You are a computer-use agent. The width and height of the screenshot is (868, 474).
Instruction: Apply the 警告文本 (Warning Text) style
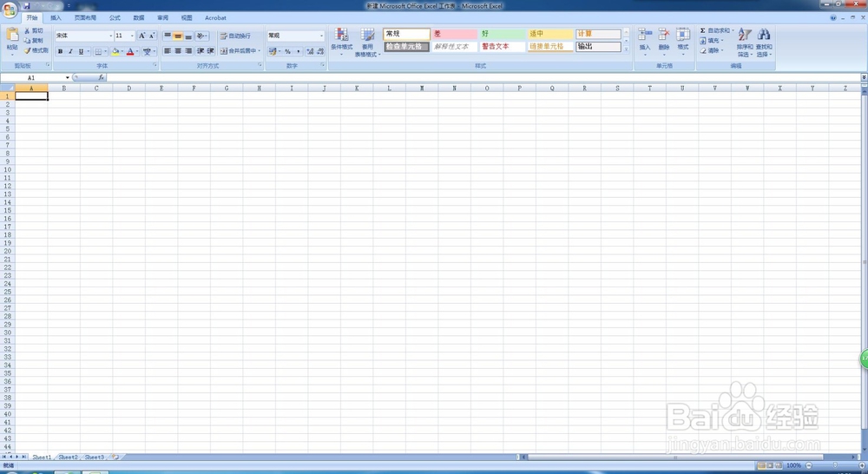tap(502, 47)
